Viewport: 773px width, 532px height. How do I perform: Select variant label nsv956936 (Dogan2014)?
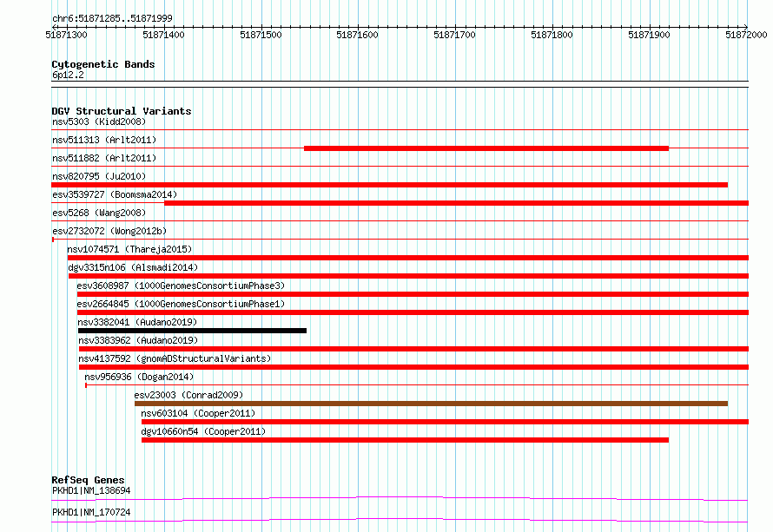tap(139, 377)
